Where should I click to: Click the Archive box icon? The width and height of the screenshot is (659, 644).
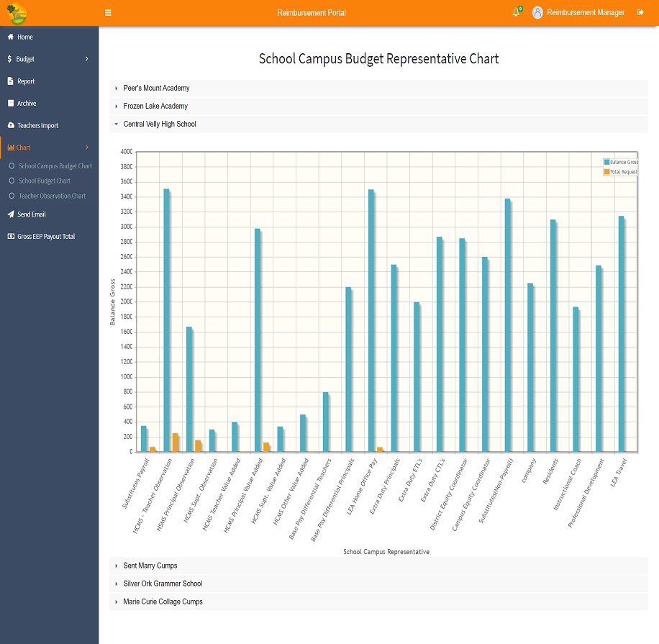click(10, 103)
